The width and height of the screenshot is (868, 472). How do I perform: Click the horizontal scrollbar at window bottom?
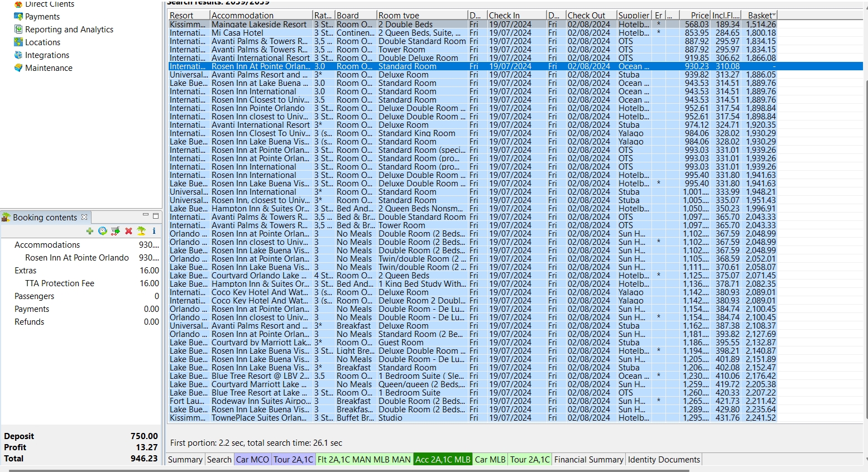pyautogui.click(x=349, y=470)
